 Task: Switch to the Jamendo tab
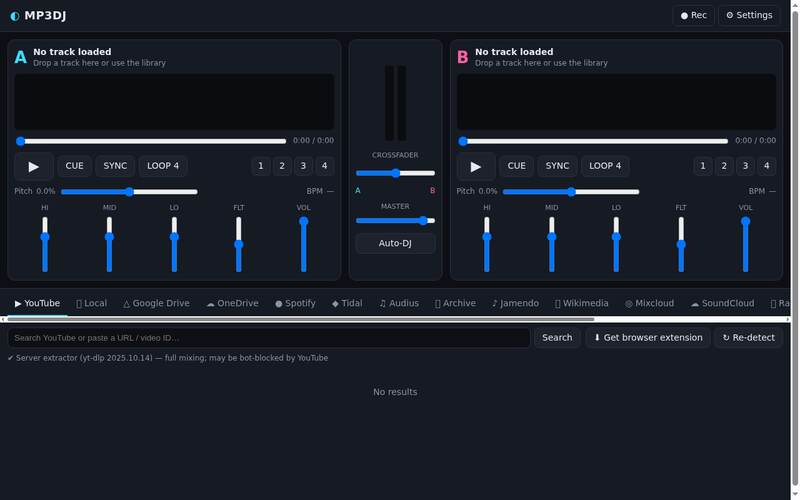(x=515, y=304)
